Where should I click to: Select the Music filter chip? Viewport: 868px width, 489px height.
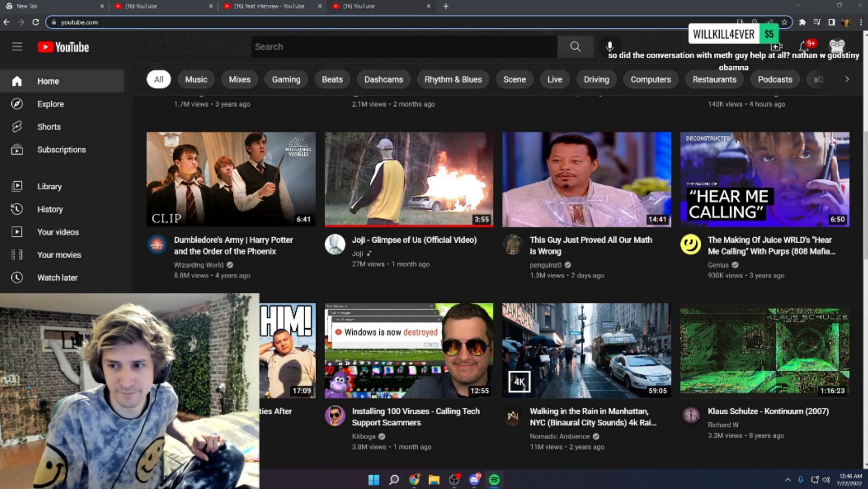tap(196, 80)
